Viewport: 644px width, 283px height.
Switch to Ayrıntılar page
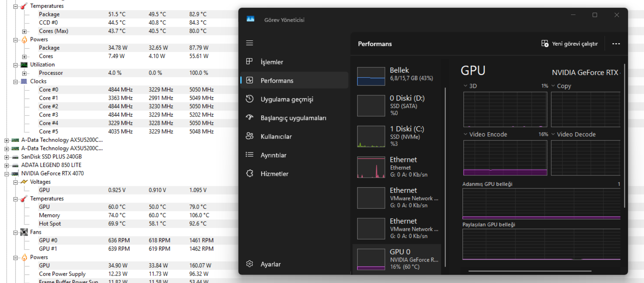pyautogui.click(x=294, y=155)
